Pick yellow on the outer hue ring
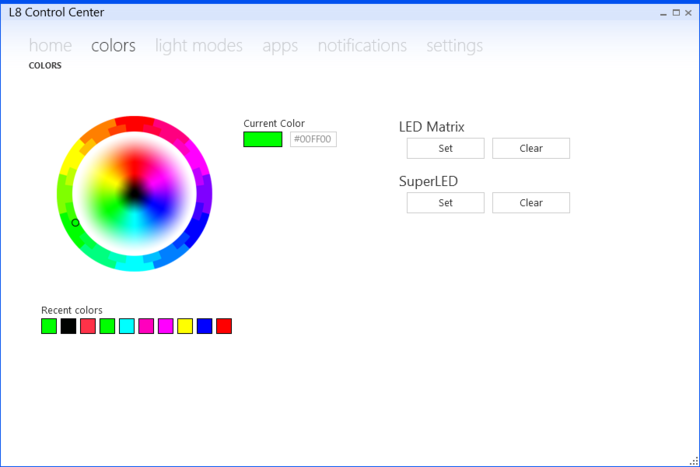The height and width of the screenshot is (467, 700). click(73, 158)
